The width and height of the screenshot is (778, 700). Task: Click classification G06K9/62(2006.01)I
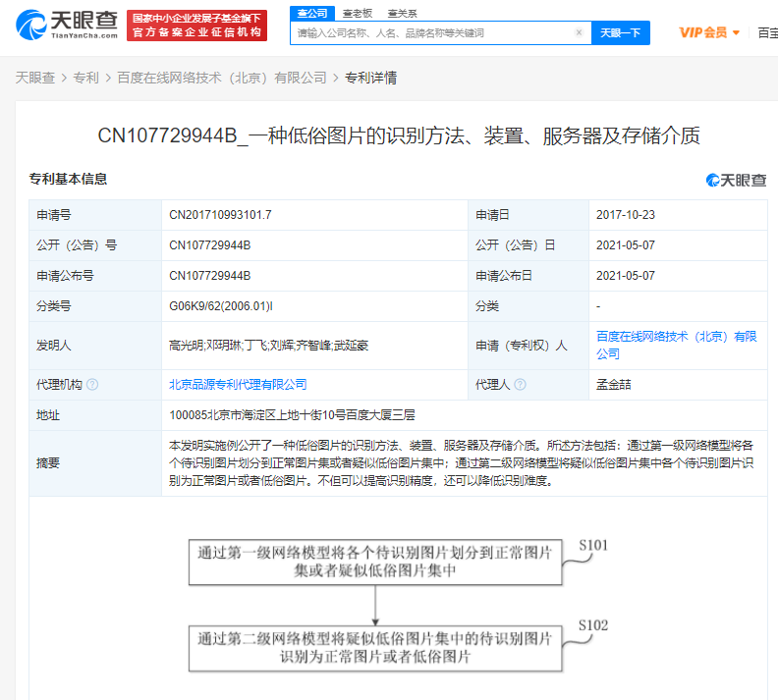(221, 306)
